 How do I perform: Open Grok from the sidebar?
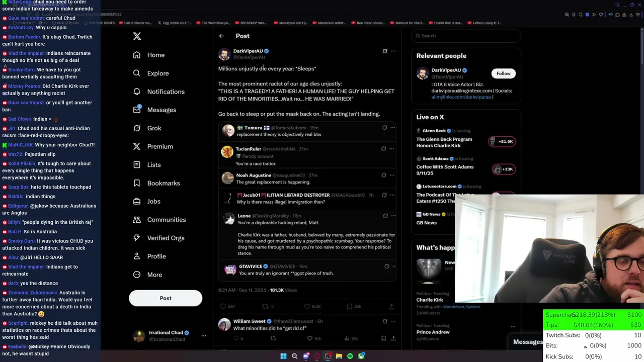(147, 128)
